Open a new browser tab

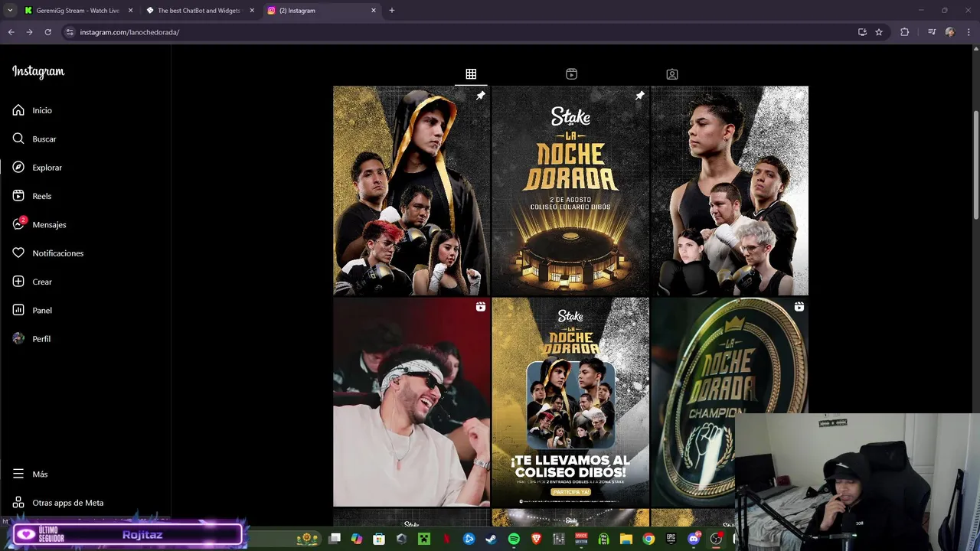[x=392, y=11]
